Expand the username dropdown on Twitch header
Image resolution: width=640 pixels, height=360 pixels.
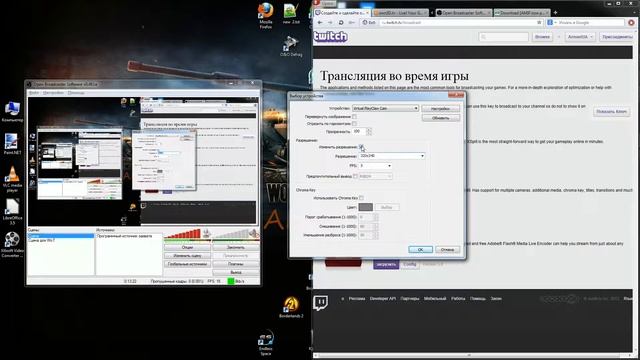[580, 37]
